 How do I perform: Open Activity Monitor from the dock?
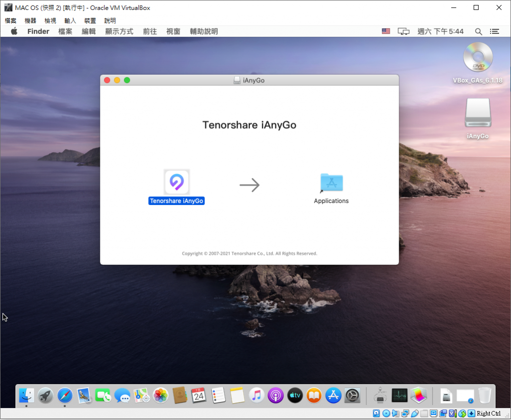[x=400, y=396]
